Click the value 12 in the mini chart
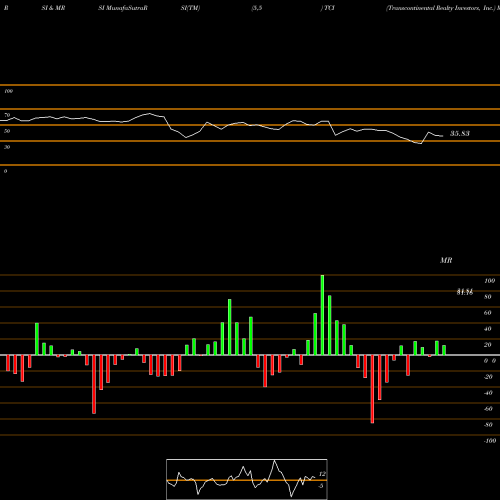The image size is (500, 500). point(322,474)
